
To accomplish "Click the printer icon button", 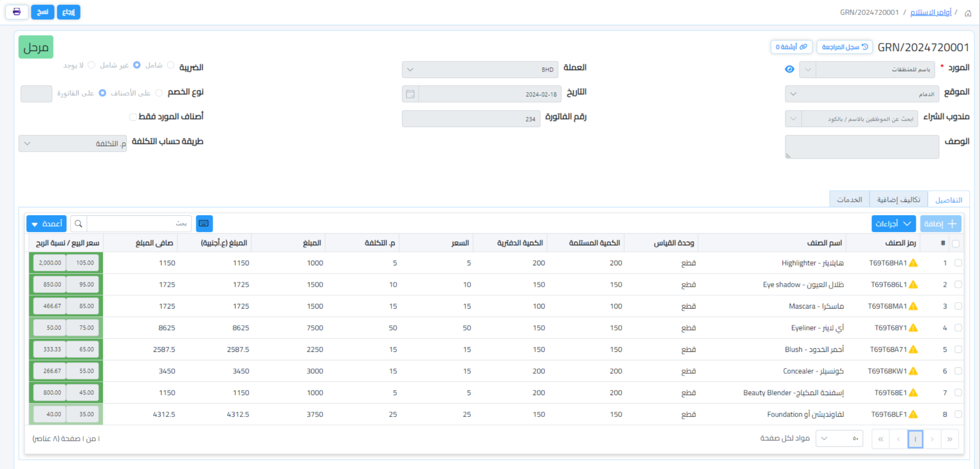I will [16, 12].
